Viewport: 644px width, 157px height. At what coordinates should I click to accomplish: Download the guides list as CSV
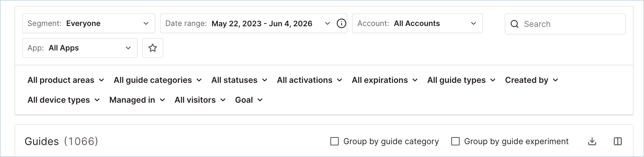(x=592, y=142)
